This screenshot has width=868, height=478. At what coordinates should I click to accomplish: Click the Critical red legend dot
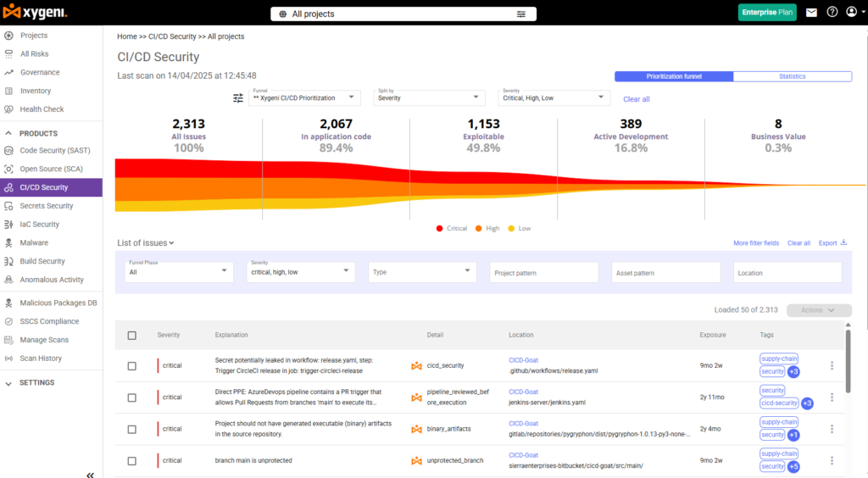click(440, 229)
